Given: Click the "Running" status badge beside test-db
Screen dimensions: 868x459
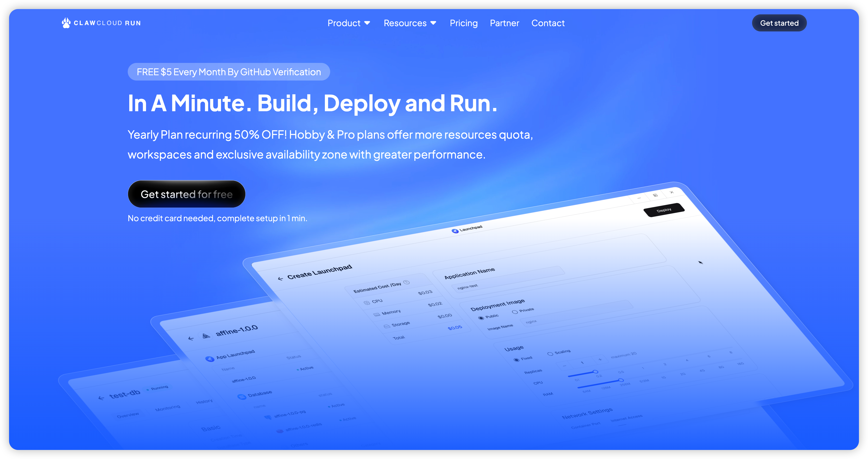Looking at the screenshot, I should tap(158, 388).
